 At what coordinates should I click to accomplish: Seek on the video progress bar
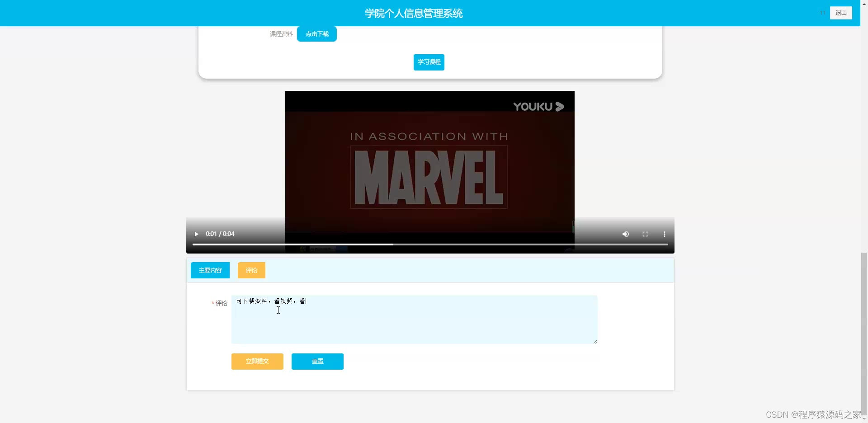click(430, 244)
